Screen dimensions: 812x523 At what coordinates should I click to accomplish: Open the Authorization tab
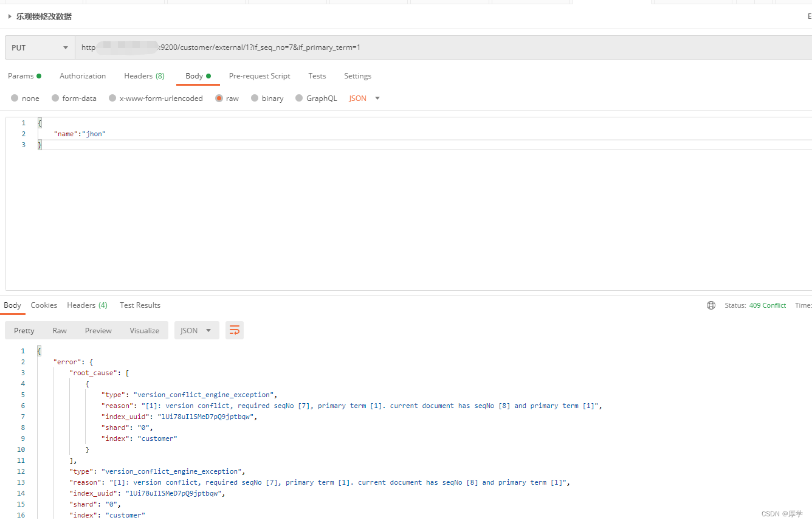(x=83, y=76)
